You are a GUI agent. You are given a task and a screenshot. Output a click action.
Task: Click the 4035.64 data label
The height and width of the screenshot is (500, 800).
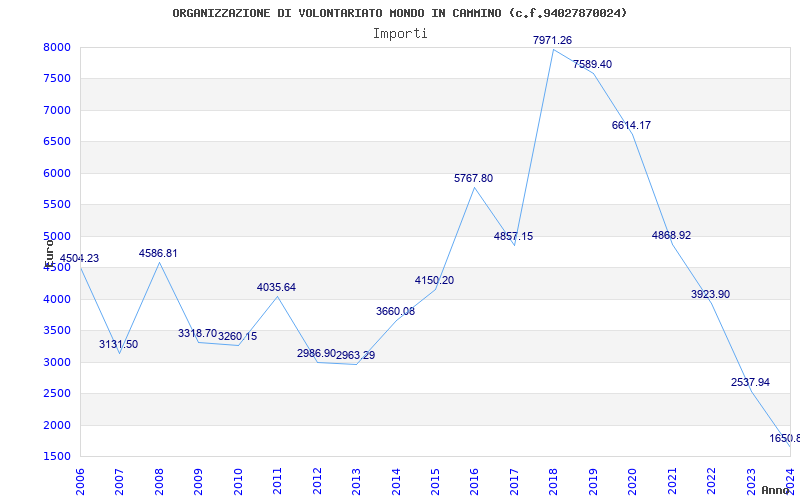(277, 288)
